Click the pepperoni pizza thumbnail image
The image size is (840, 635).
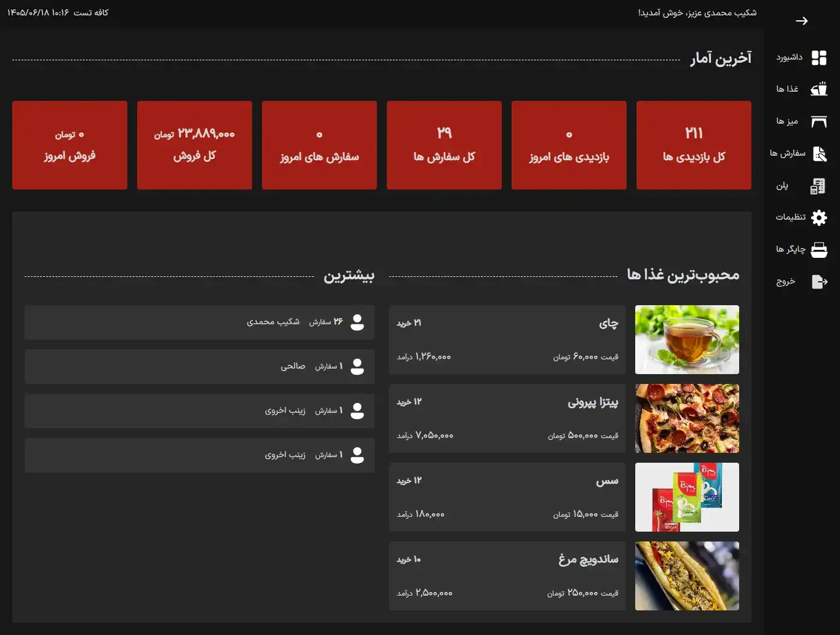click(x=687, y=418)
